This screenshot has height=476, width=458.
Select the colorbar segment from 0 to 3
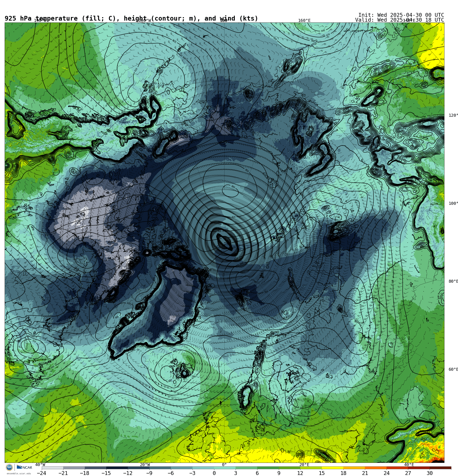[x=225, y=468]
